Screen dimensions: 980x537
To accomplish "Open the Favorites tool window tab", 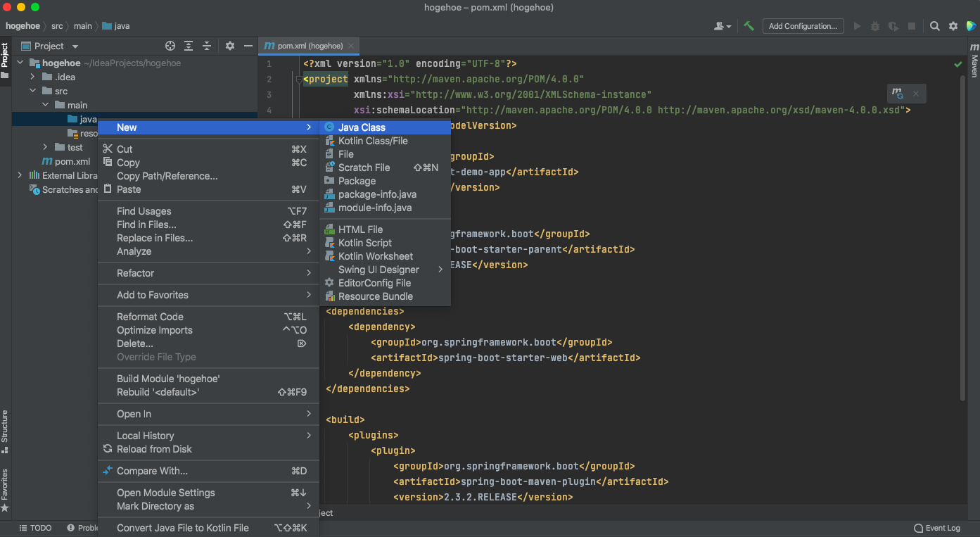I will pyautogui.click(x=5, y=490).
